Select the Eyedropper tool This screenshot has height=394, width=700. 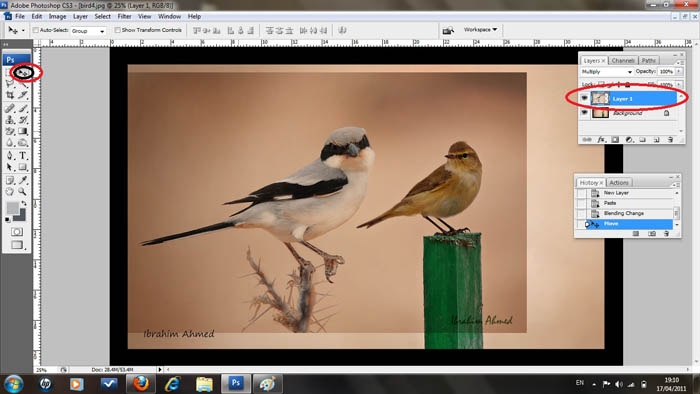[23, 180]
